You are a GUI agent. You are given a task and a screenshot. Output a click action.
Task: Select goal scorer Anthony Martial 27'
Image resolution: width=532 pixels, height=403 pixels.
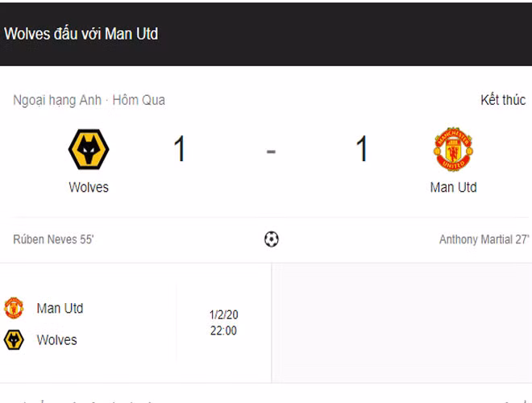(x=484, y=239)
